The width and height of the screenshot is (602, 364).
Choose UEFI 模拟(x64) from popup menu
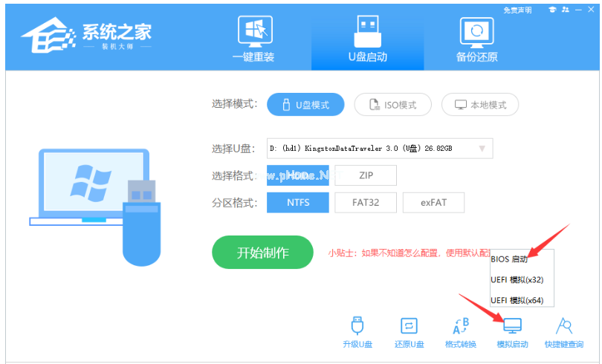pyautogui.click(x=517, y=300)
